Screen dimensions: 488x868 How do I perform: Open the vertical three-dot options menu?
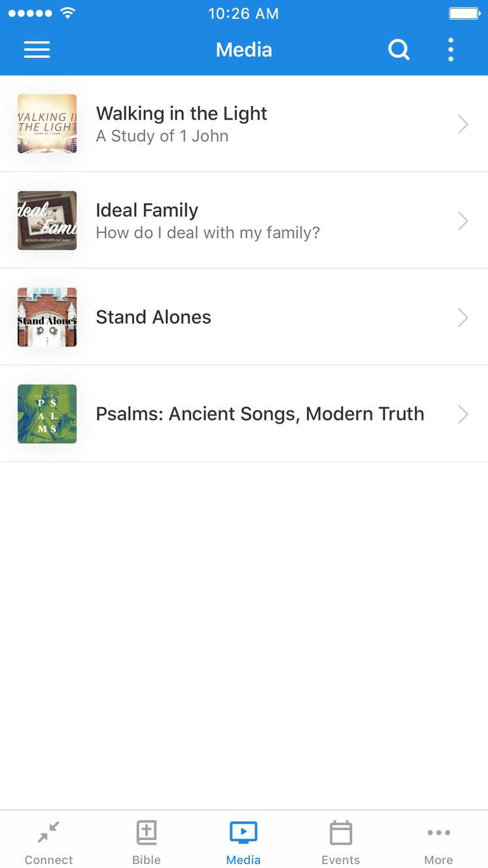tap(450, 49)
